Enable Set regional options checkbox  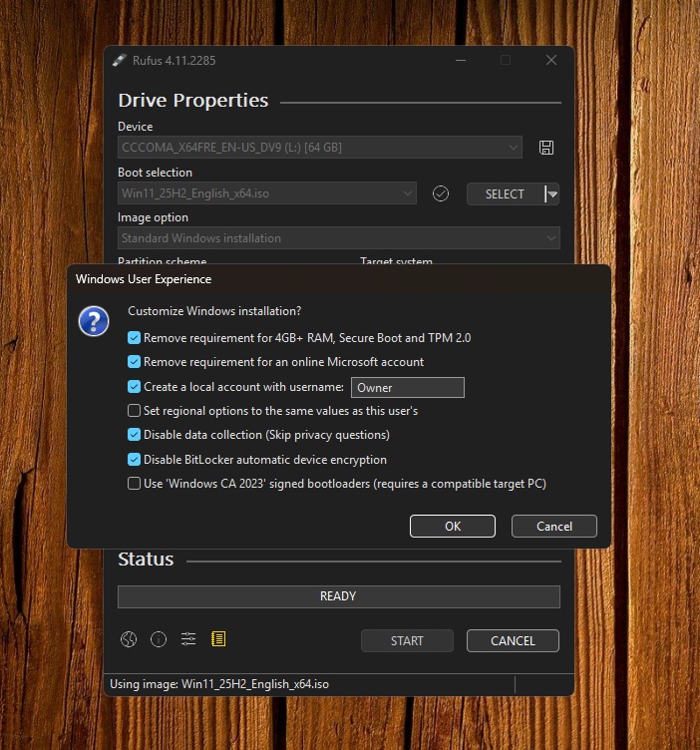point(135,411)
